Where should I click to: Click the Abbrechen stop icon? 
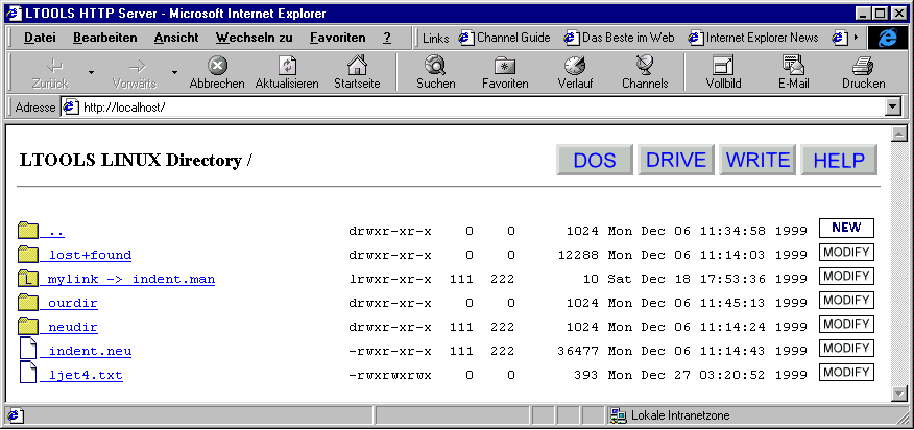[217, 66]
